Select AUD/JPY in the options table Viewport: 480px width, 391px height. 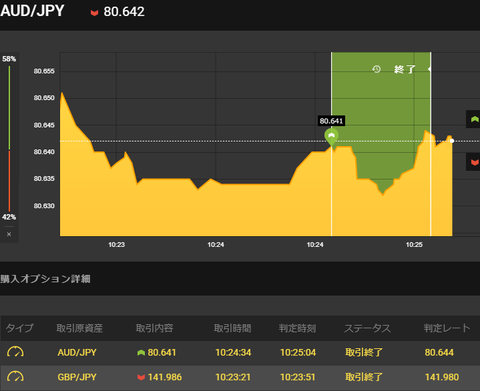pyautogui.click(x=77, y=352)
